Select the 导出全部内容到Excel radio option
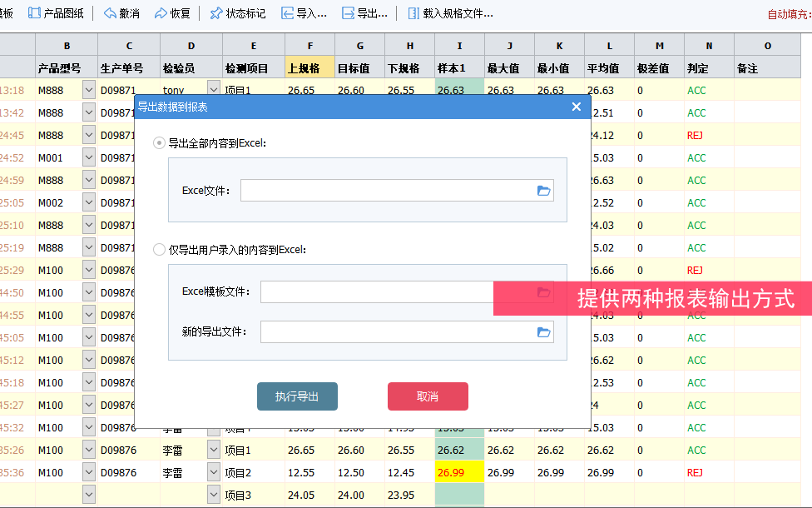 click(159, 143)
